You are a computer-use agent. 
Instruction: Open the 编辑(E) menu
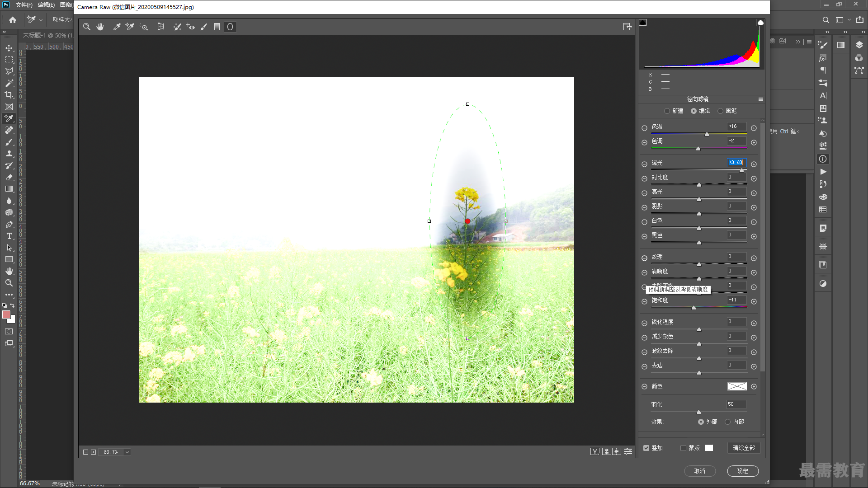pyautogui.click(x=46, y=5)
